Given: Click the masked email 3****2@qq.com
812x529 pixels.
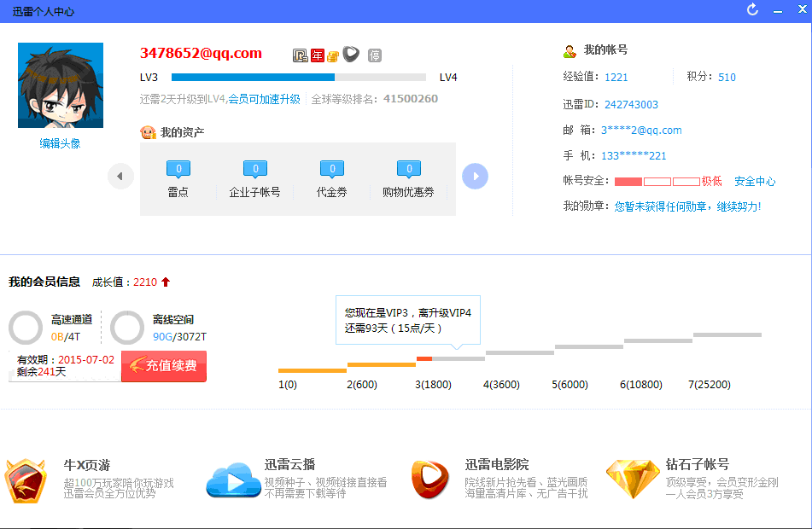Looking at the screenshot, I should coord(641,131).
